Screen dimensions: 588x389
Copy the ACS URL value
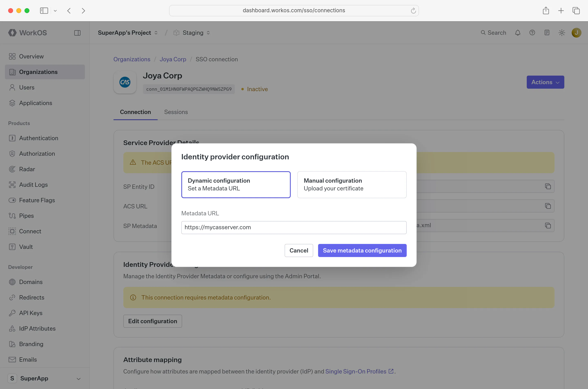[548, 206]
